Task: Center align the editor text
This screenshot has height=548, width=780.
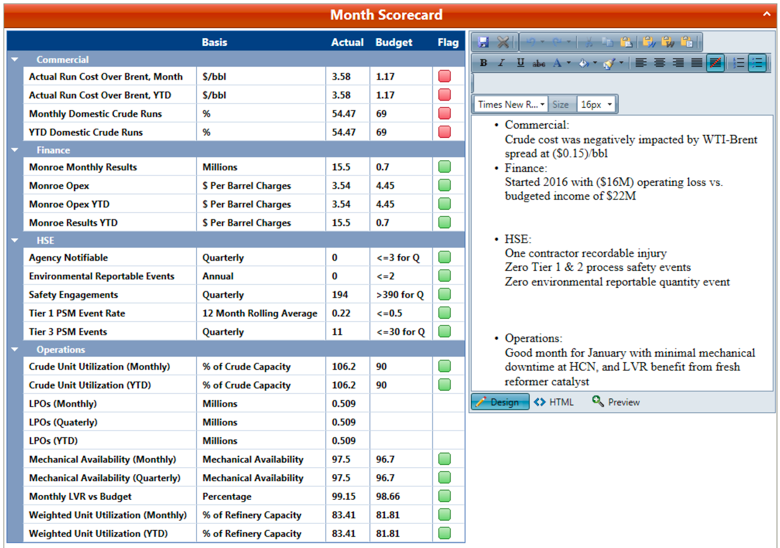Action: 659,63
